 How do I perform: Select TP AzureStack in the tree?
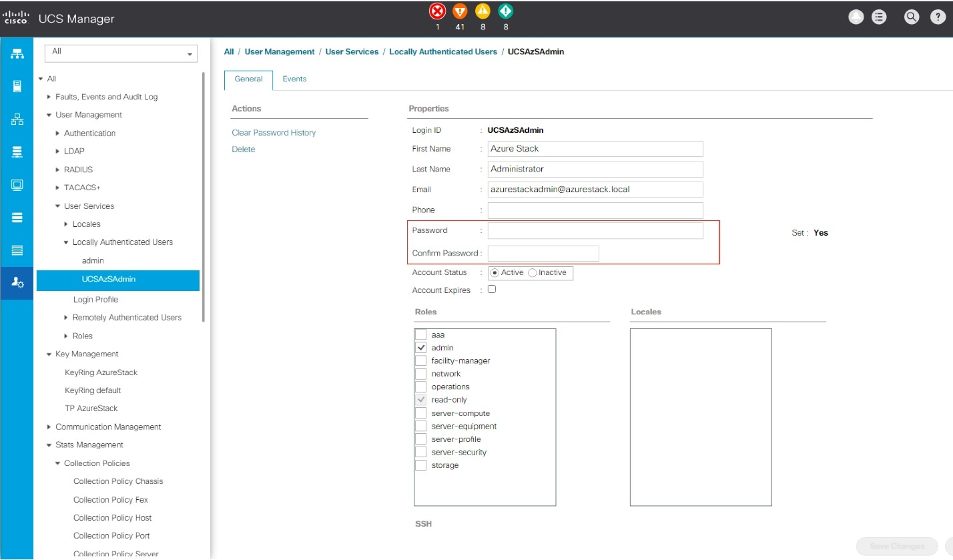91,408
